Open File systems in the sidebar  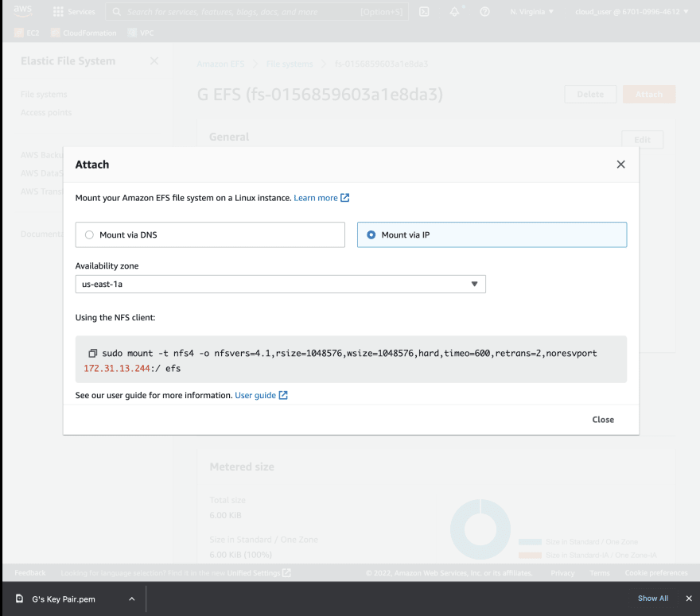click(44, 95)
